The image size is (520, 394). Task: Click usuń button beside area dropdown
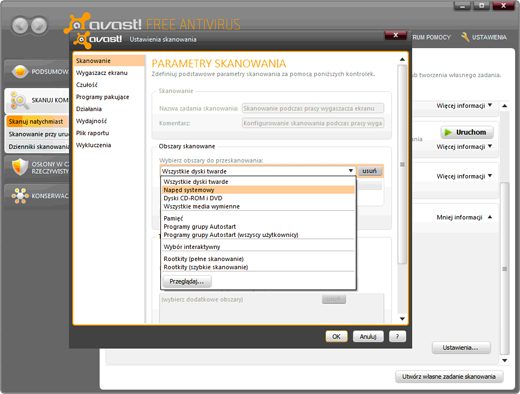[x=369, y=171]
